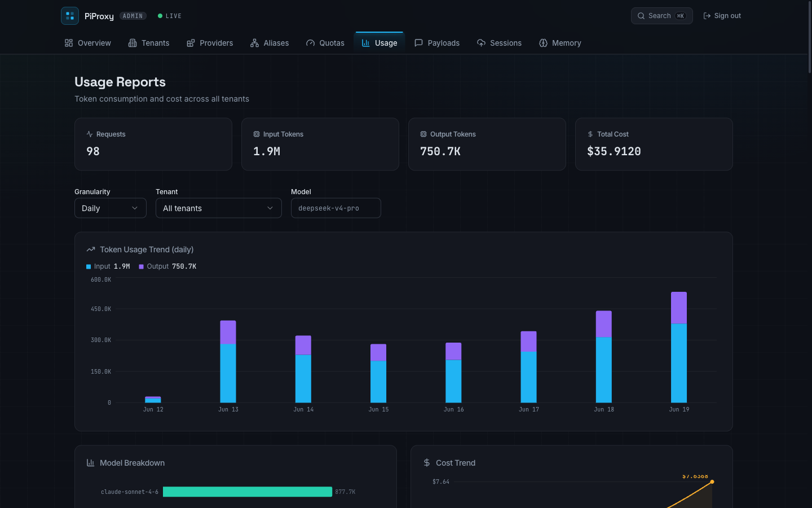This screenshot has height=508, width=812.
Task: Click the Search magnifier icon
Action: pos(641,16)
